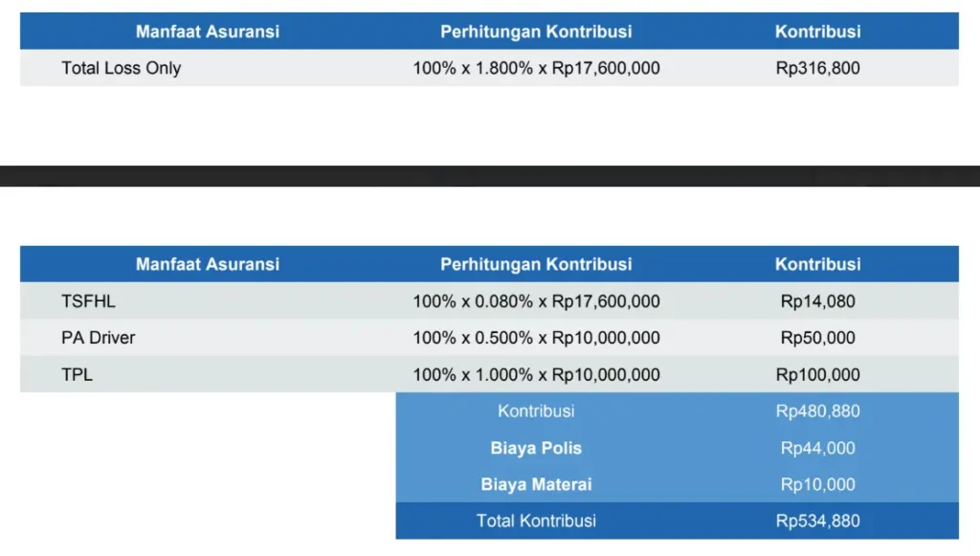980x556 pixels.
Task: Click the 1.000% calculation formula cell
Action: tap(536, 374)
